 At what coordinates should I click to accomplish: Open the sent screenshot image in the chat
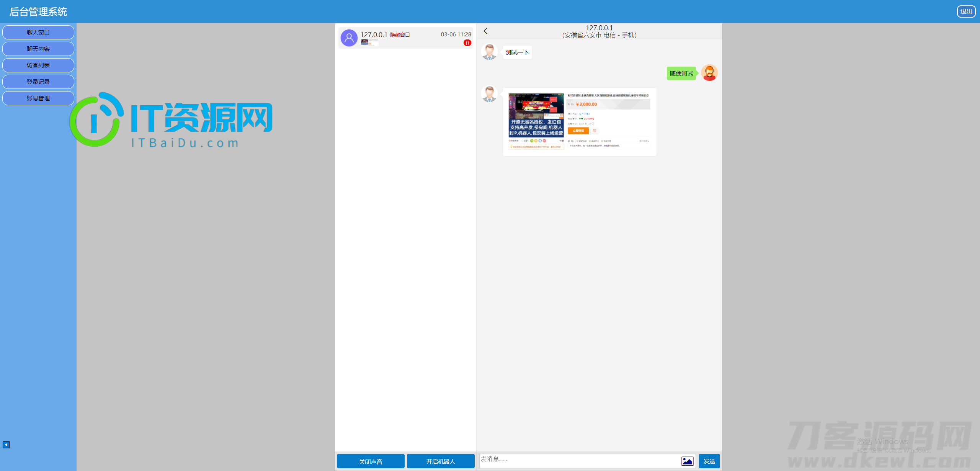[580, 122]
